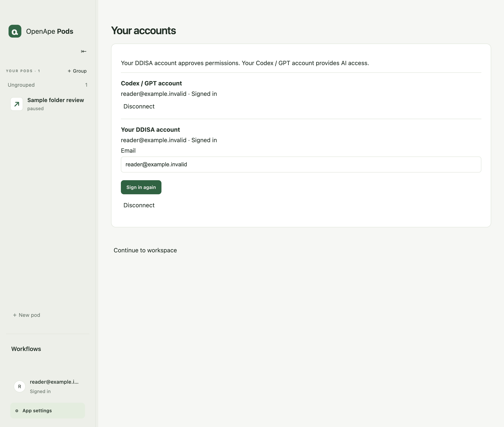Select the Sample folder review pod

tap(47, 104)
